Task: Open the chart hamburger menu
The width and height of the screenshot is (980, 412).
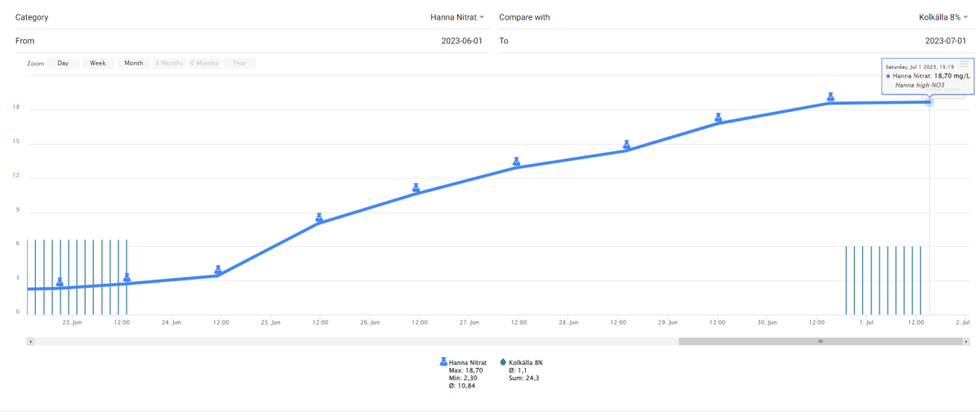Action: (x=964, y=64)
